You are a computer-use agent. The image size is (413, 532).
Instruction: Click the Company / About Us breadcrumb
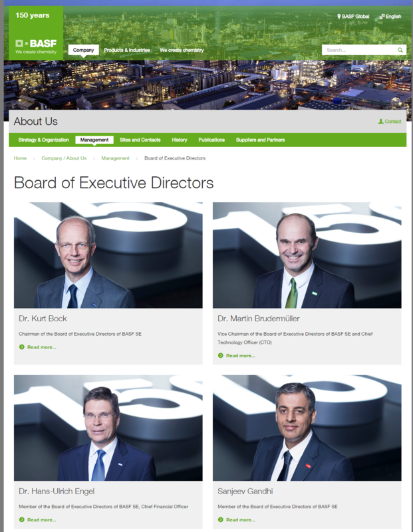click(64, 158)
